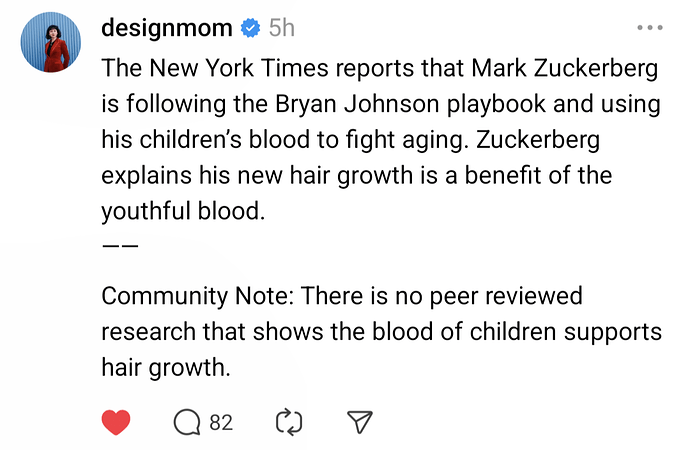This screenshot has width=690, height=450.
Task: Repost using the circular arrows icon
Action: (x=289, y=422)
